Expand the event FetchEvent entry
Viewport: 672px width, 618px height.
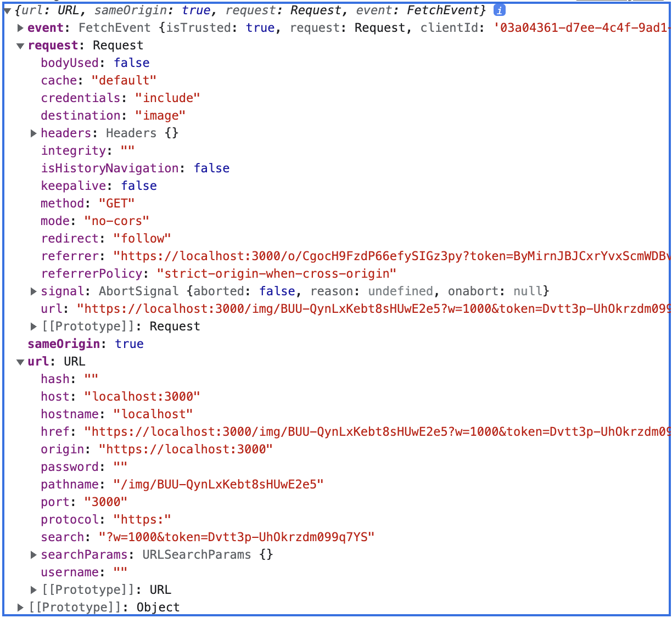click(20, 28)
